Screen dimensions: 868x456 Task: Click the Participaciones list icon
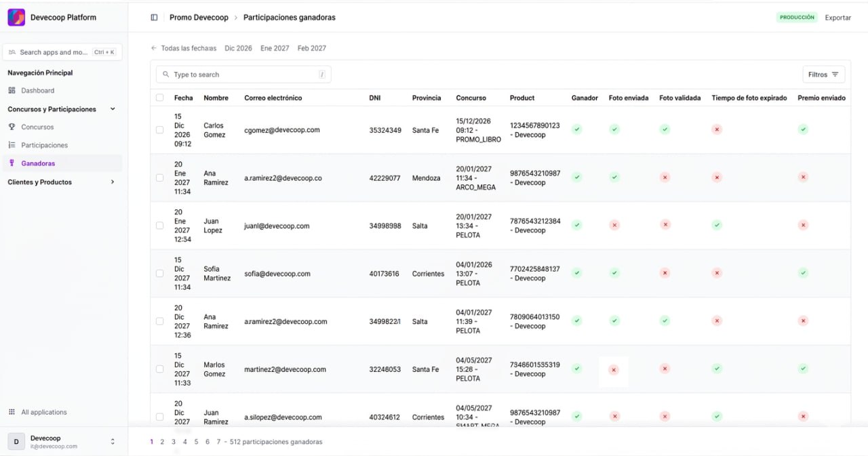point(12,145)
